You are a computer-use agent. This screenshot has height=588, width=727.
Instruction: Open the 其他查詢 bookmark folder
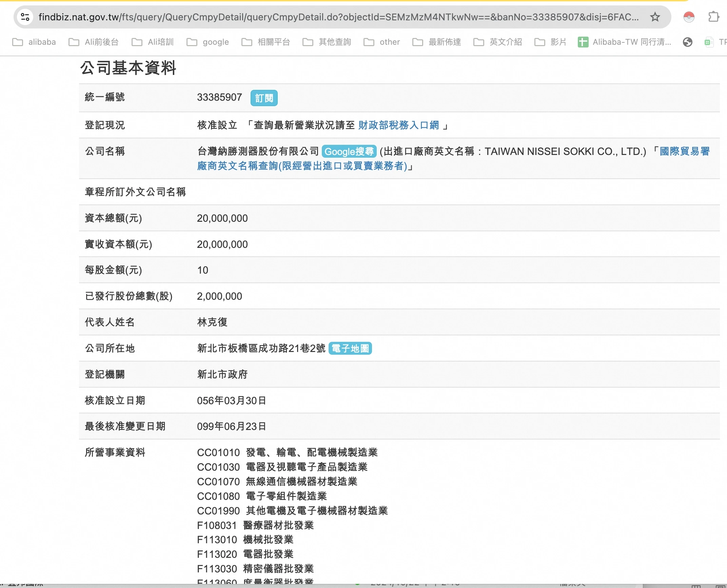pos(327,42)
